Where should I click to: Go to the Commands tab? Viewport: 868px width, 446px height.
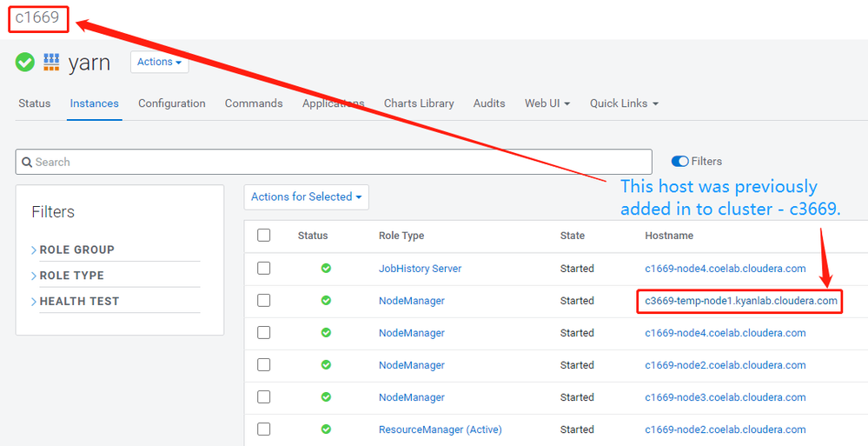coord(254,103)
